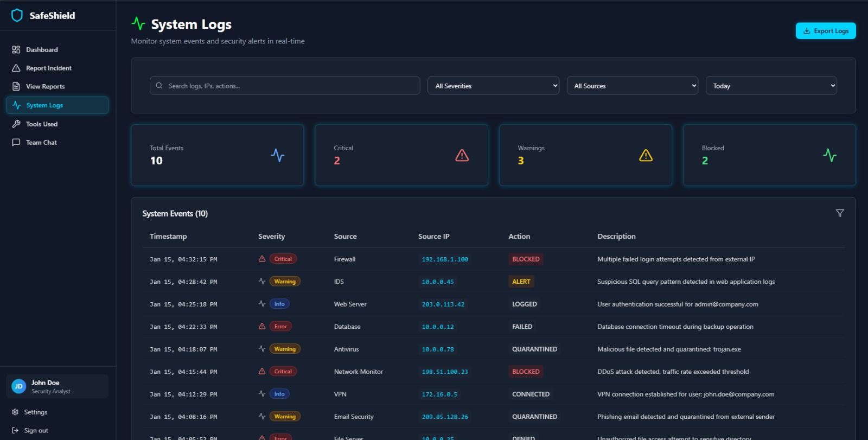Viewport: 868px width, 440px height.
Task: Click IP address 203.0.113.42
Action: pyautogui.click(x=443, y=304)
